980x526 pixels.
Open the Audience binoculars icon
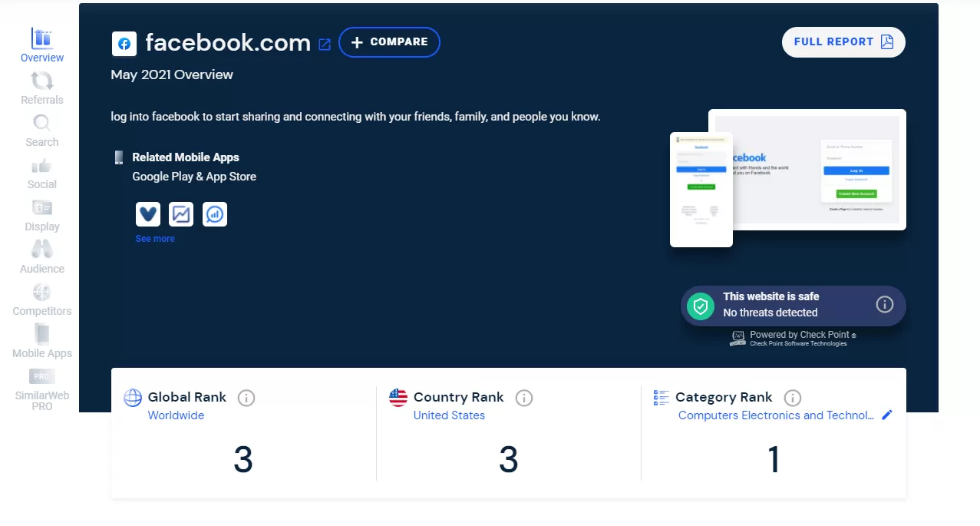click(x=41, y=251)
